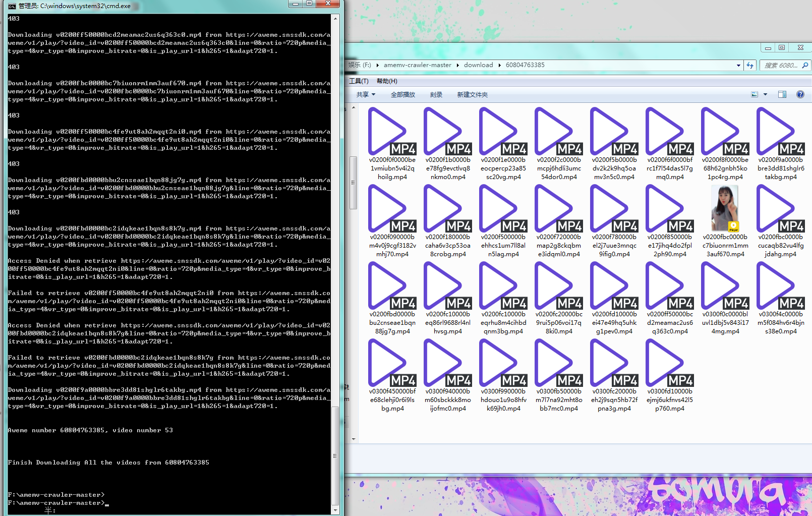Click download breadcrumb in address bar
Viewport: 812px width, 516px height.
pyautogui.click(x=479, y=65)
